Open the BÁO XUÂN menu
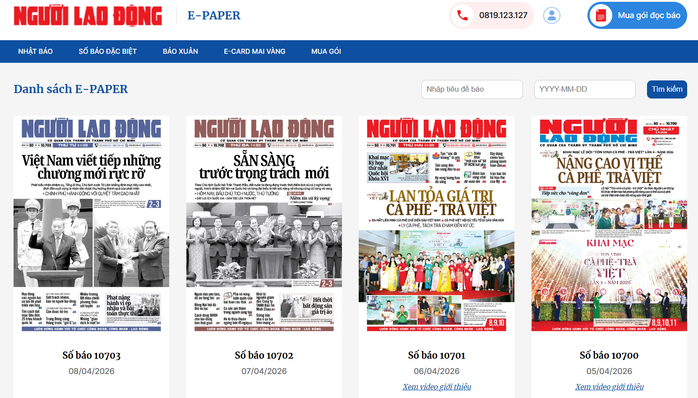Image resolution: width=698 pixels, height=398 pixels. tap(180, 51)
